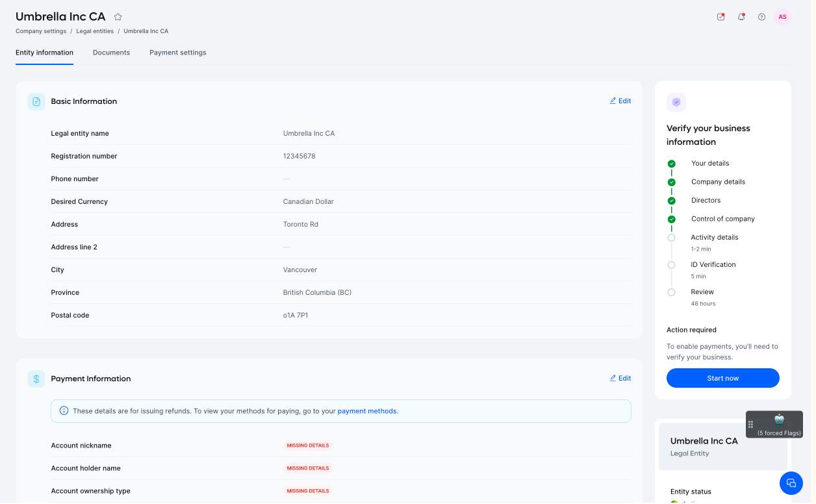Click the Umbrella Inc CA Legal Entity card
816x504 pixels.
coord(723,446)
